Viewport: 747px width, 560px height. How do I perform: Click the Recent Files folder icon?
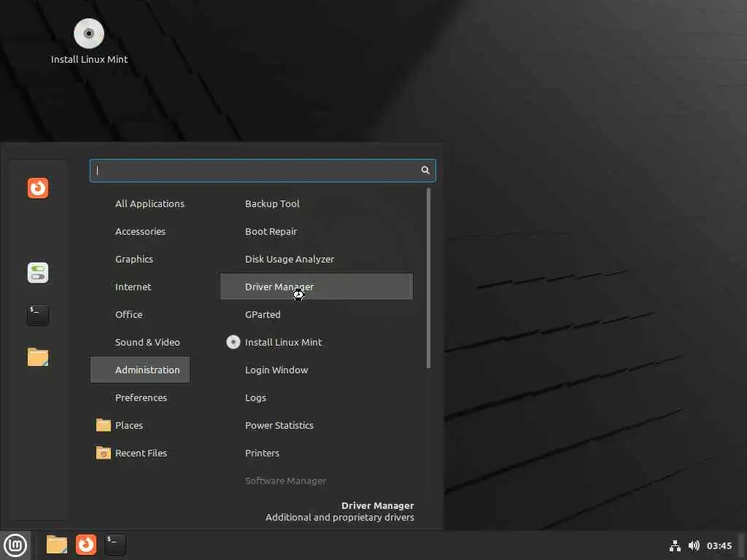click(x=104, y=453)
